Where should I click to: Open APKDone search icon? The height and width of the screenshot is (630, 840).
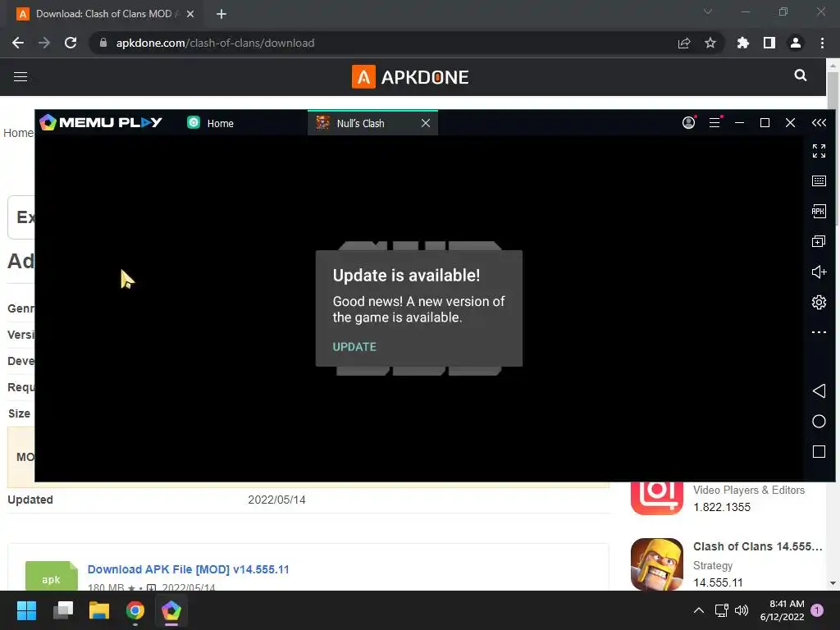[801, 75]
